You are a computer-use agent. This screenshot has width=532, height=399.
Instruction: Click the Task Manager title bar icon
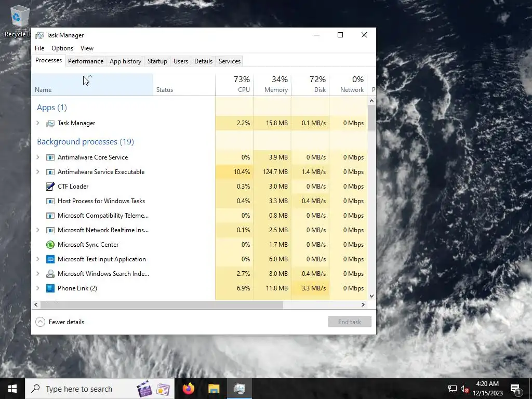39,35
